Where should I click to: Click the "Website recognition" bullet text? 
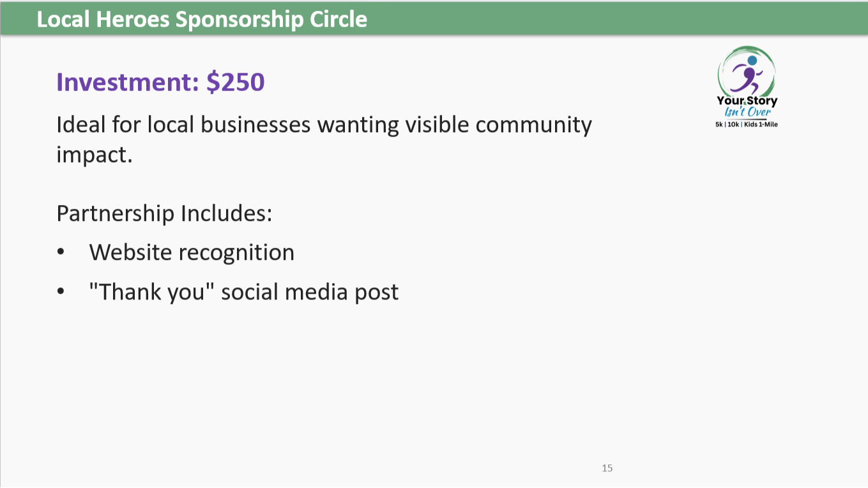[192, 252]
